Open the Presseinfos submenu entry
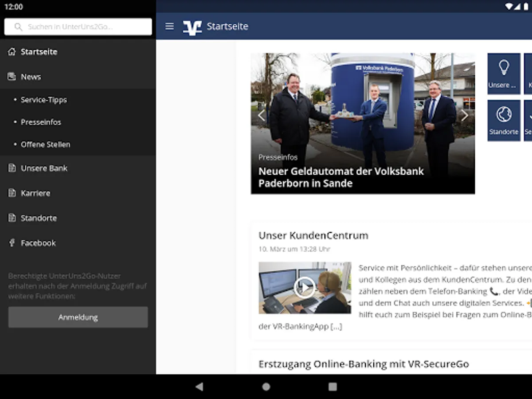Image resolution: width=532 pixels, height=399 pixels. (78, 122)
